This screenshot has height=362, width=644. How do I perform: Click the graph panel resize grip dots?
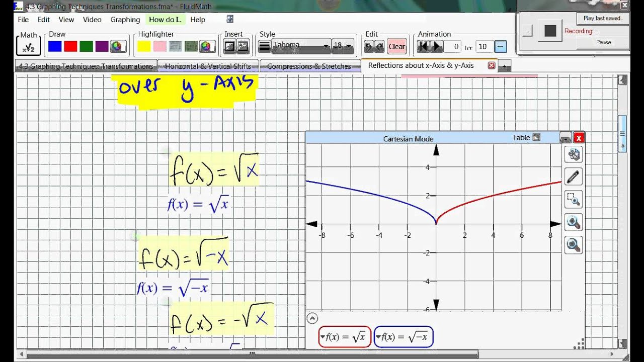579,344
